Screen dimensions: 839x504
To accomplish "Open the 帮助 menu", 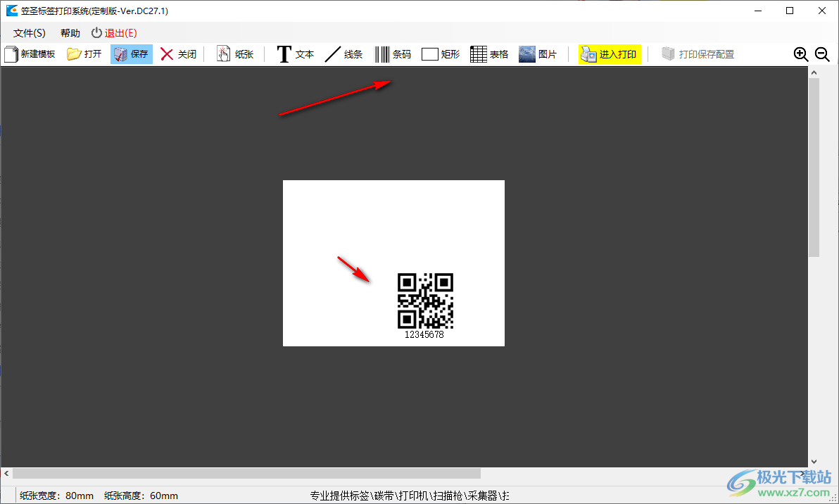I will pos(70,33).
